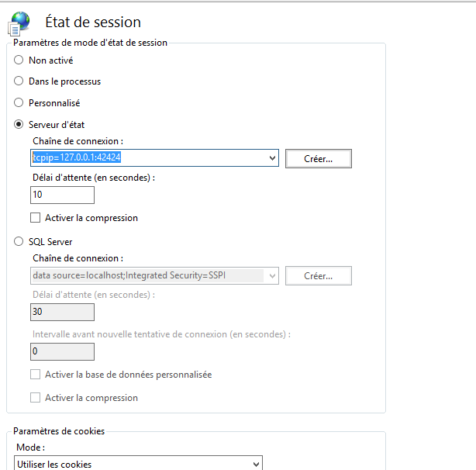Click the connection retry interval field
This screenshot has height=470, width=476.
[x=62, y=351]
